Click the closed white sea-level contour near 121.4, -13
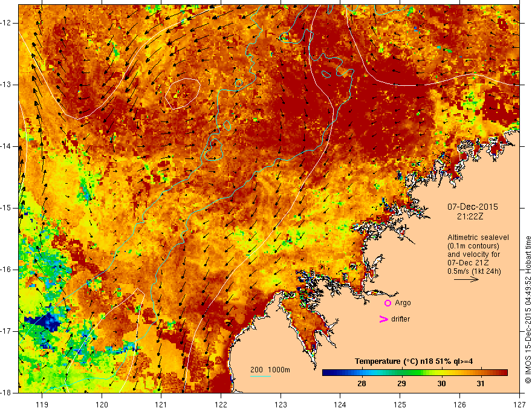The width and height of the screenshot is (532, 411). click(183, 94)
